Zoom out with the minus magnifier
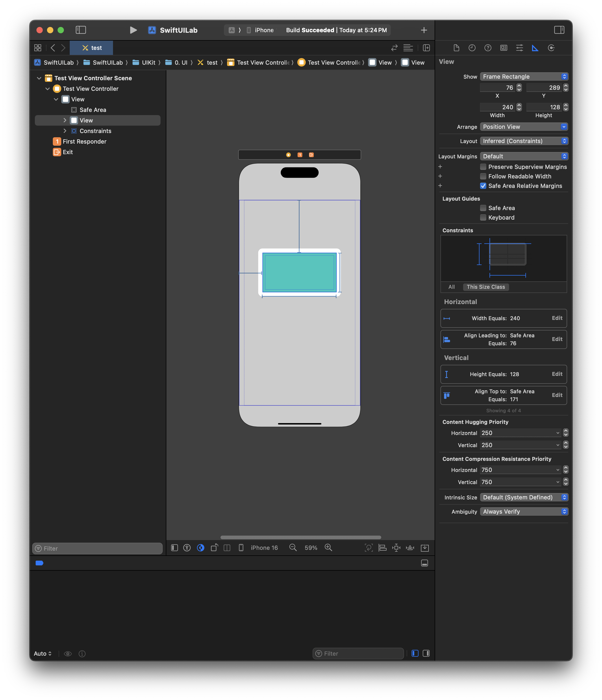This screenshot has width=602, height=700. pyautogui.click(x=293, y=548)
